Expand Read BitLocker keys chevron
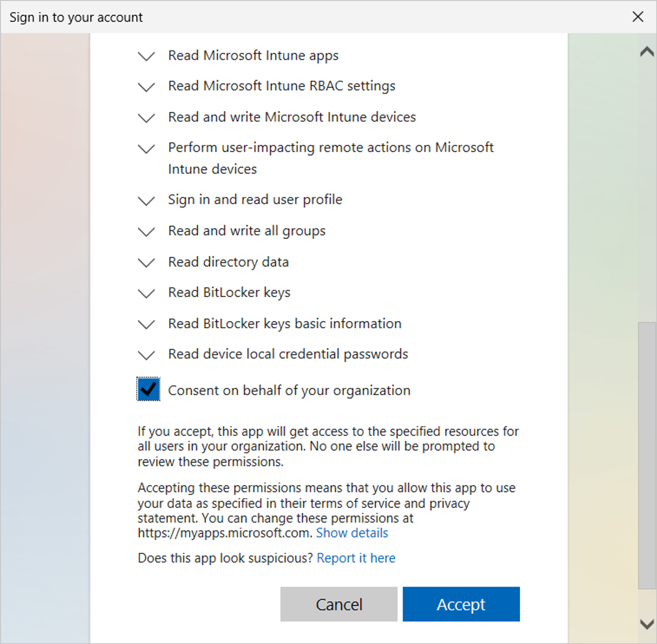 point(146,293)
